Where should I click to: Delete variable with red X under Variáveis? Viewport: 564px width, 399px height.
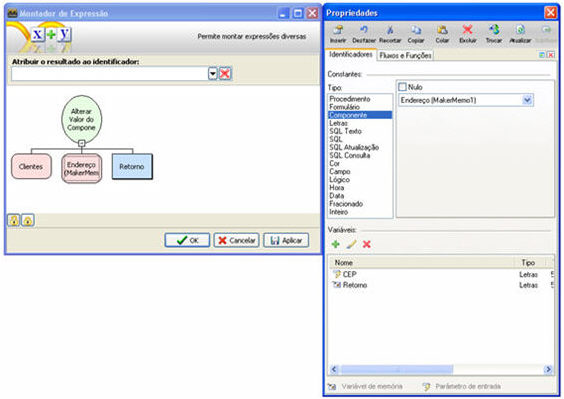367,244
